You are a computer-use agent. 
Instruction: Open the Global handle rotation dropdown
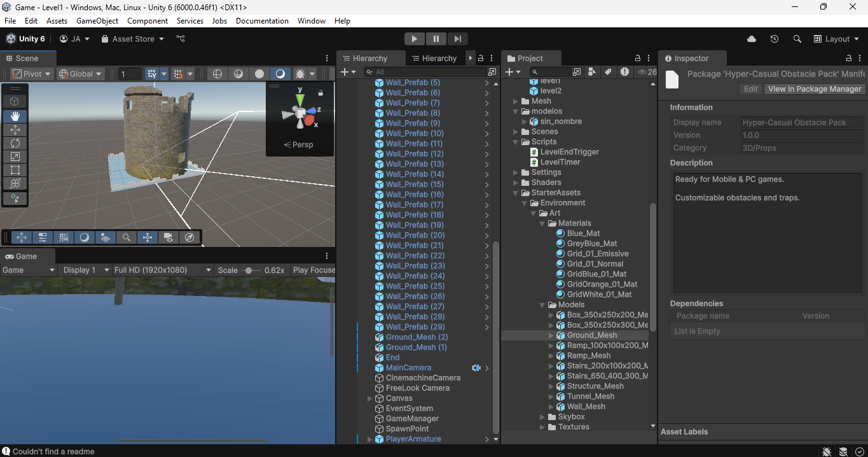(x=81, y=74)
